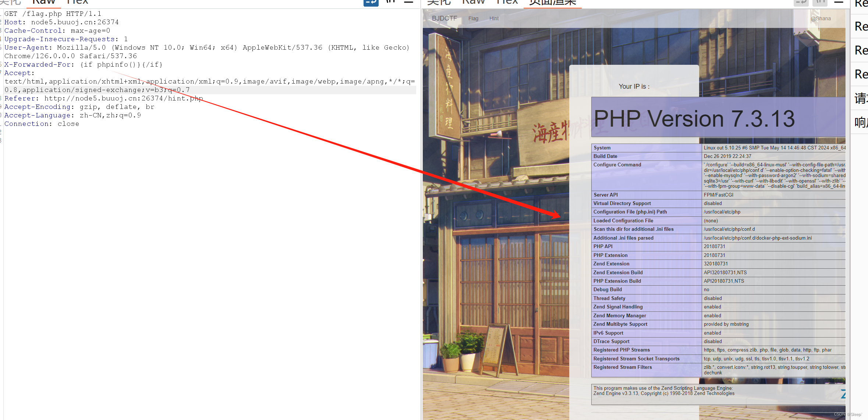Select the 页面渲染 render tab in response

click(552, 2)
